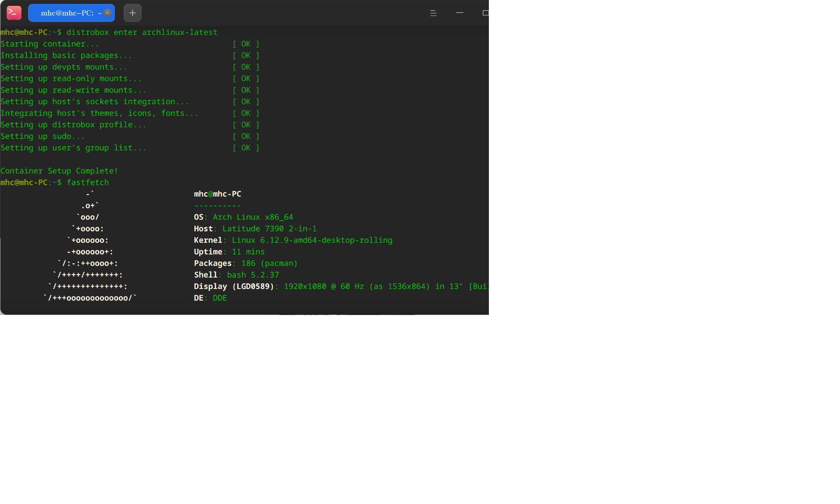The height and width of the screenshot is (504, 840).
Task: Click the Kernel version line
Action: [x=293, y=240]
